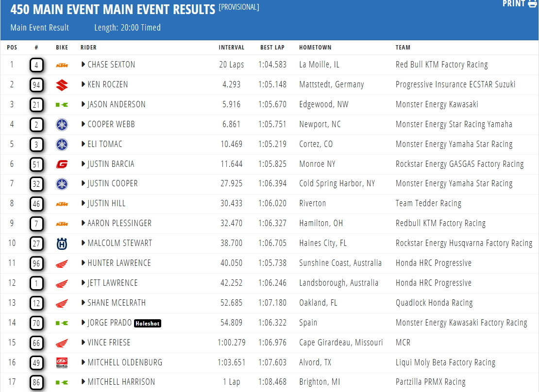Click the Honda wing logo in Hunter Lawrence's row
Viewport: 539px width, 392px height.
pos(62,264)
